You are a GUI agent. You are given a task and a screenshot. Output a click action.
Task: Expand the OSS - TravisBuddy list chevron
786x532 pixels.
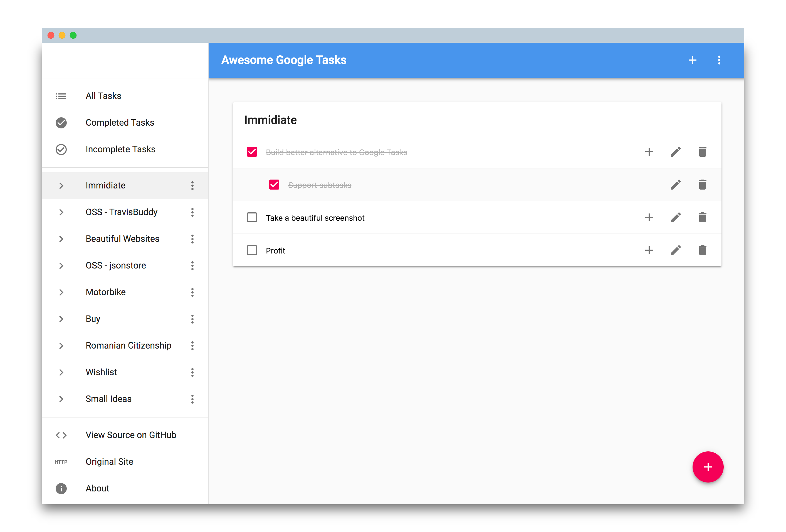coord(61,212)
